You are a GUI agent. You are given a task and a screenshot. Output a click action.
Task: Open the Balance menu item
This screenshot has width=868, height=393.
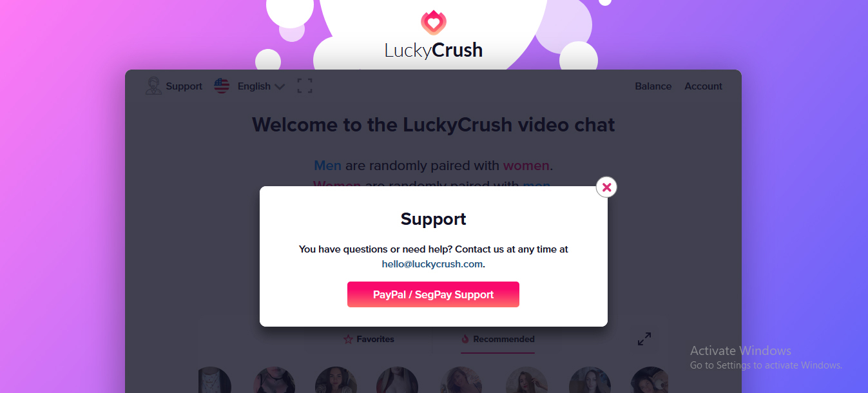[x=653, y=86]
